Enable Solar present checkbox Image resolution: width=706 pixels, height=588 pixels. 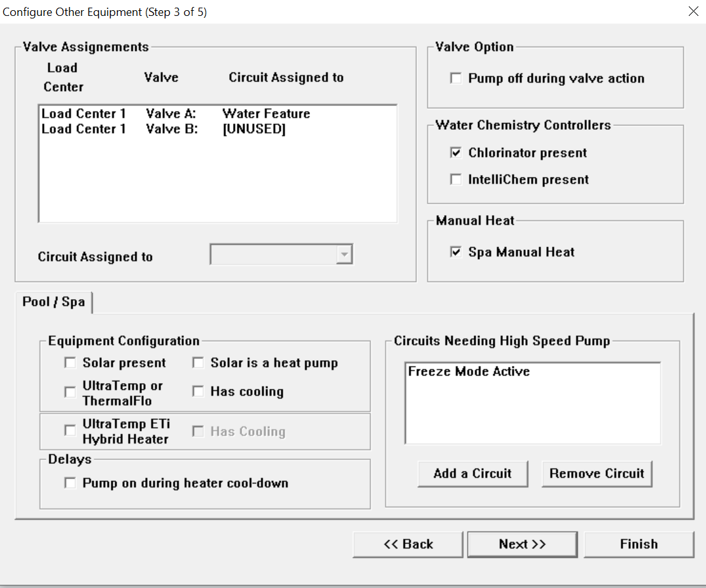(x=70, y=363)
